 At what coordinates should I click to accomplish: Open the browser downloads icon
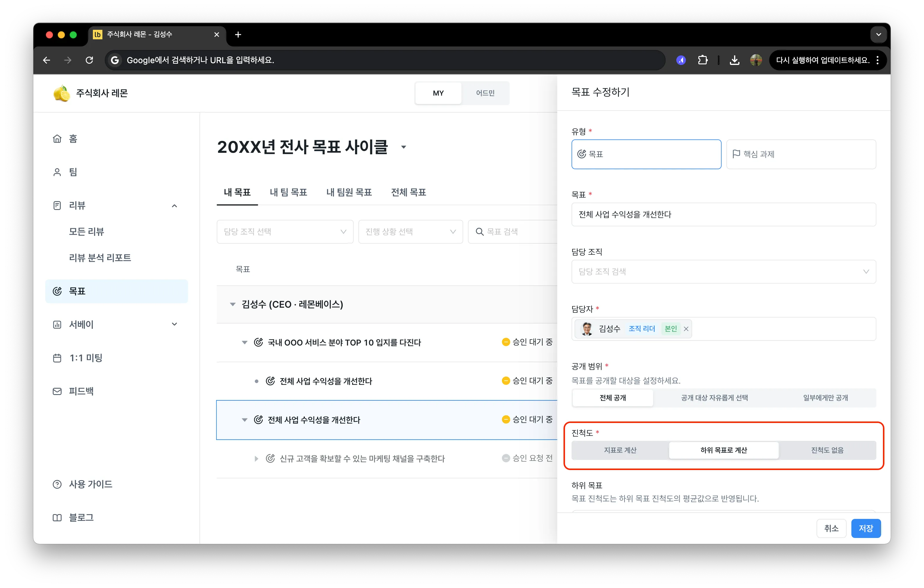tap(734, 60)
